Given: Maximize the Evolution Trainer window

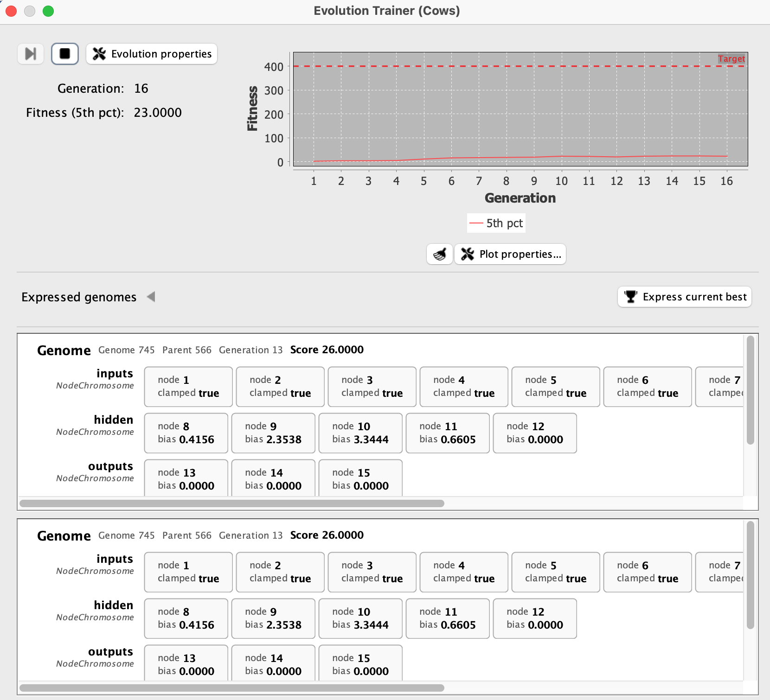Looking at the screenshot, I should point(48,11).
